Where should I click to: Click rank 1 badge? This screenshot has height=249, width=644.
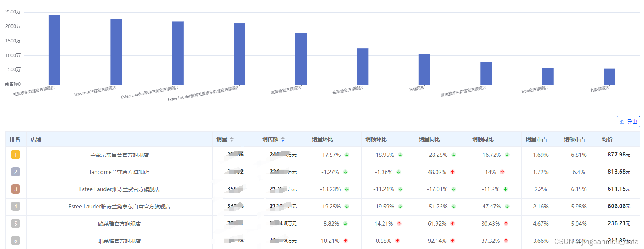pyautogui.click(x=16, y=155)
